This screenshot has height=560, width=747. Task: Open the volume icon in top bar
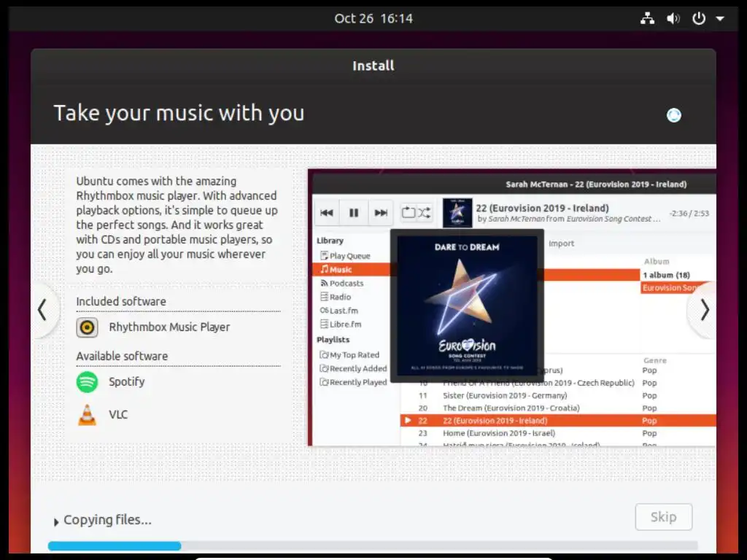coord(673,18)
